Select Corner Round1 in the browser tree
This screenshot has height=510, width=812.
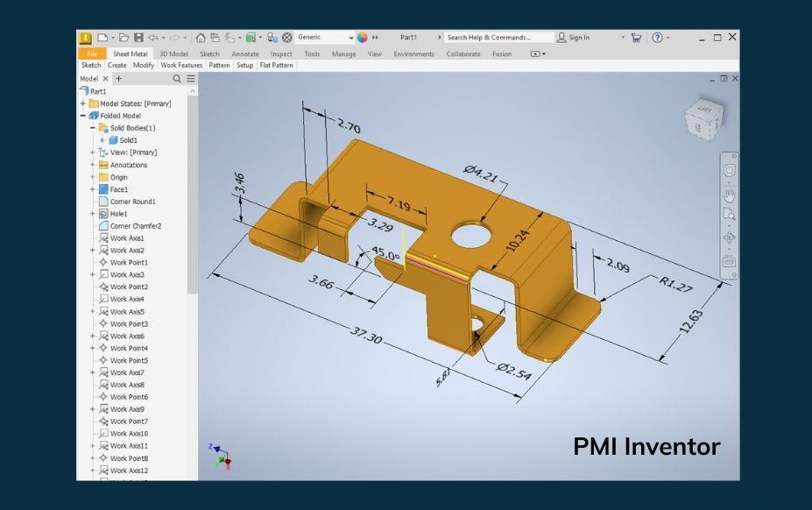tap(132, 202)
